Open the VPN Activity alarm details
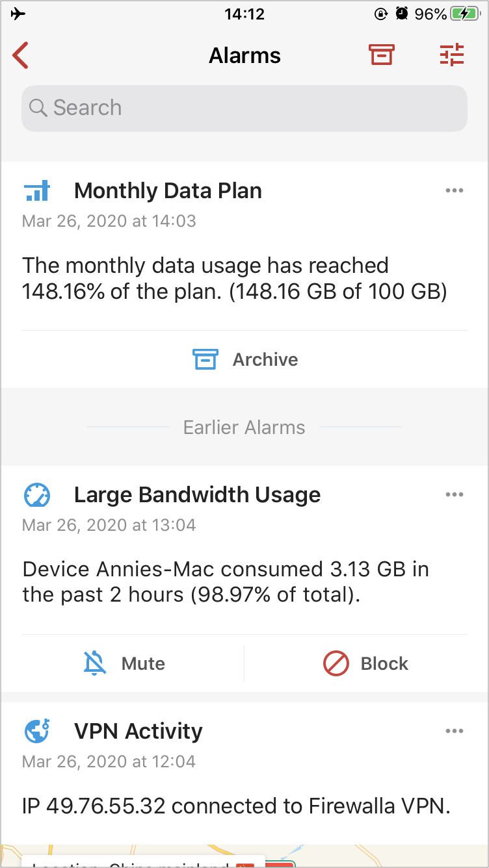Viewport: 489px width, 868px height. [x=139, y=731]
